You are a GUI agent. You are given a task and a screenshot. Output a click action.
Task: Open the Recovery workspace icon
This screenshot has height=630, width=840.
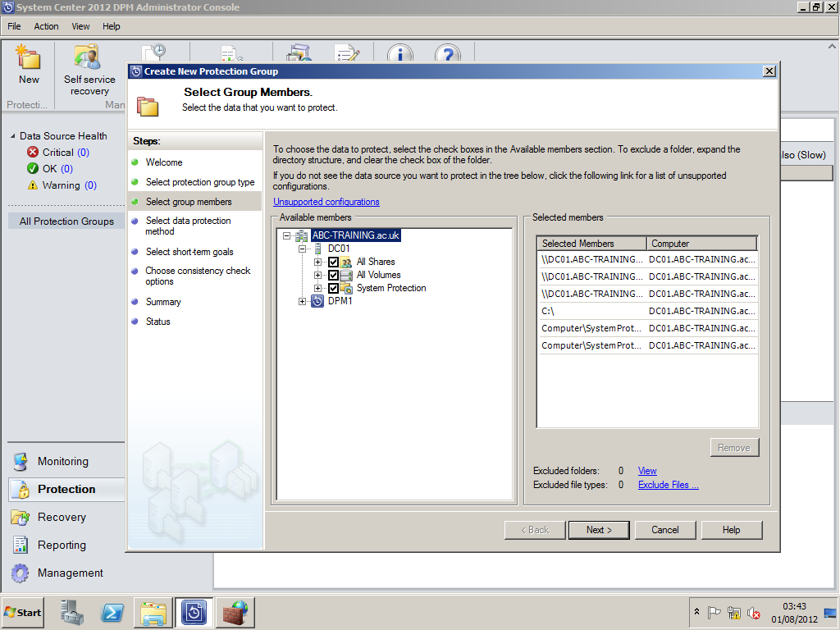tap(21, 517)
